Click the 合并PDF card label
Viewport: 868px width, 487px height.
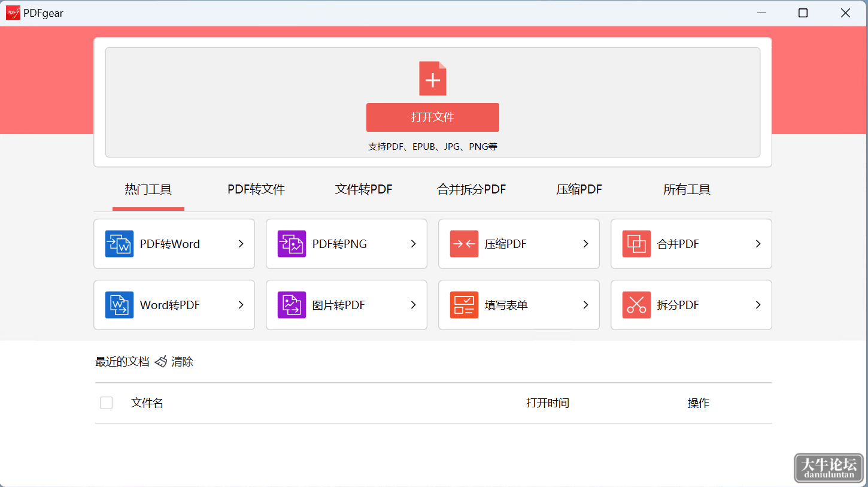(678, 244)
